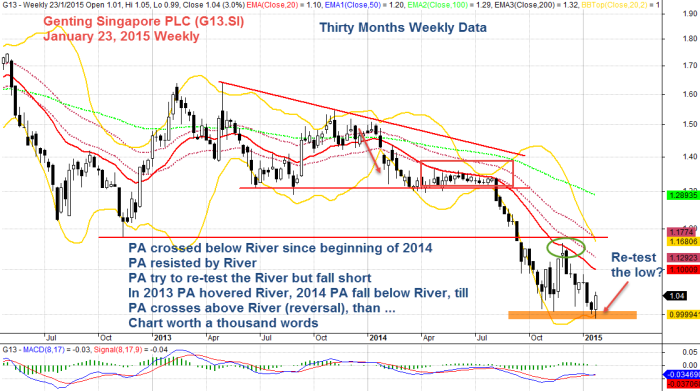Click the 'Re-test the low?' annotation text
The height and width of the screenshot is (391, 700).
[637, 265]
